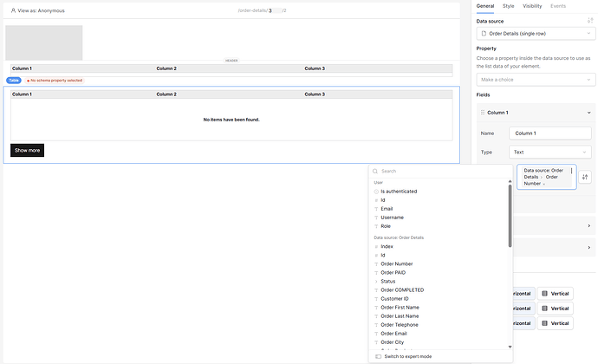Click the No items have been found message

coord(231,120)
